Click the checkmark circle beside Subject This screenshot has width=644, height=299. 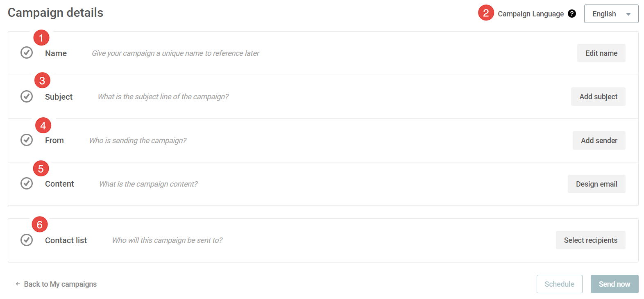point(27,96)
